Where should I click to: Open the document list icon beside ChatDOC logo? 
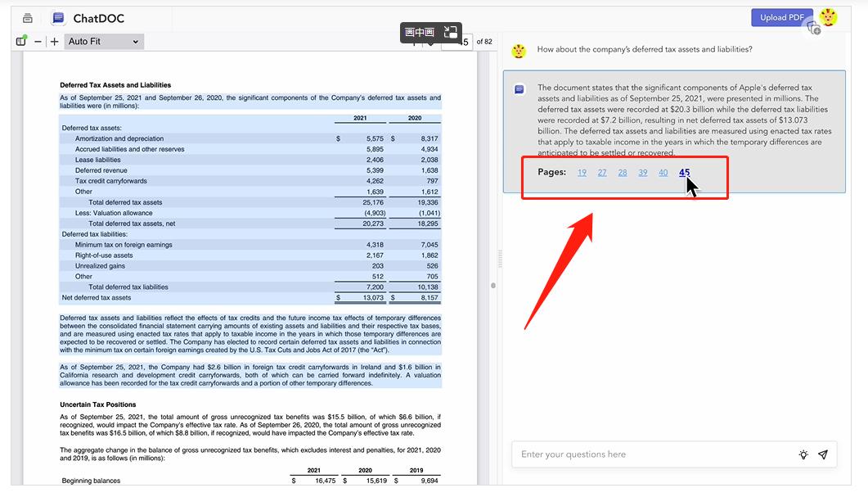tap(28, 18)
